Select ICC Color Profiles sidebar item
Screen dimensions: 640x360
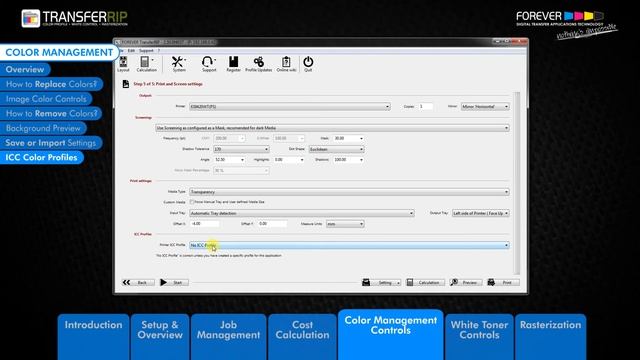point(41,158)
